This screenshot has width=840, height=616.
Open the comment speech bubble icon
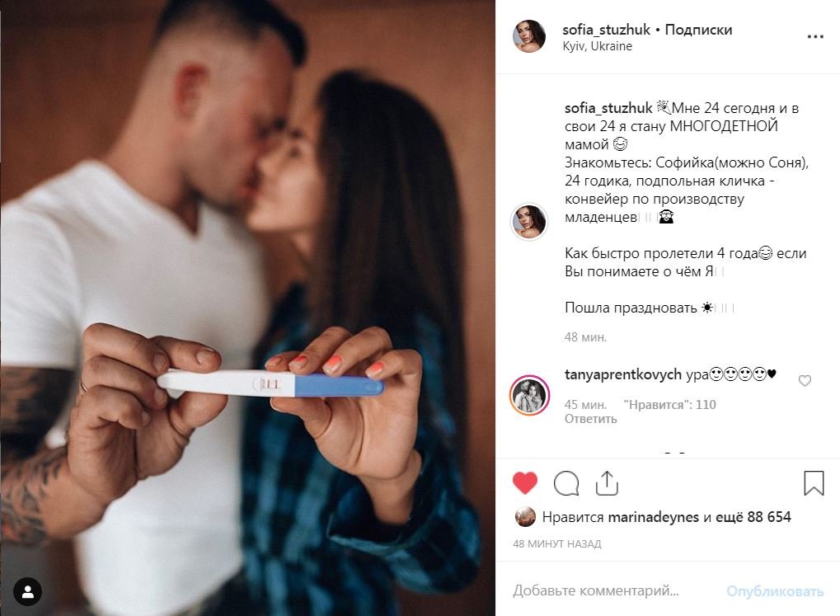click(566, 483)
